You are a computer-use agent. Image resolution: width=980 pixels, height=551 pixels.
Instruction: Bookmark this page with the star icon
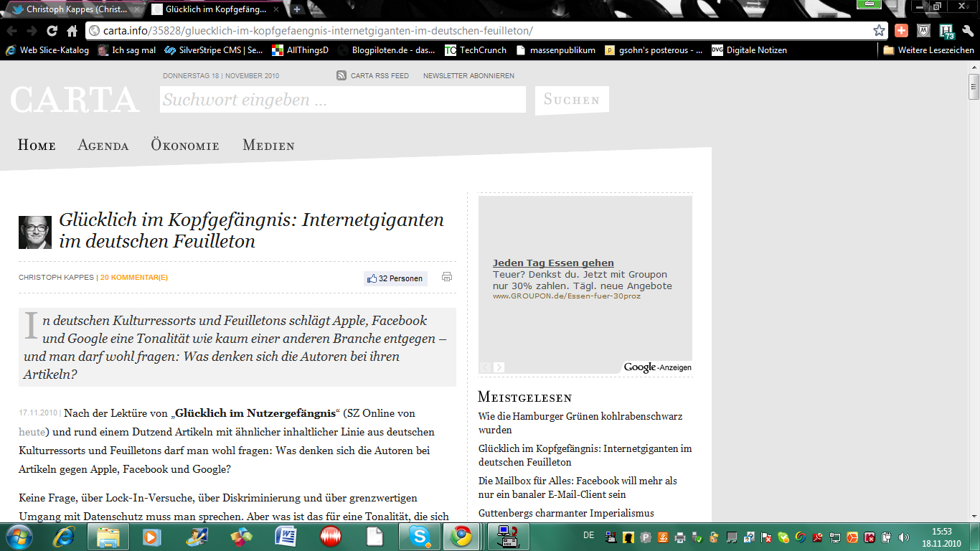879,31
